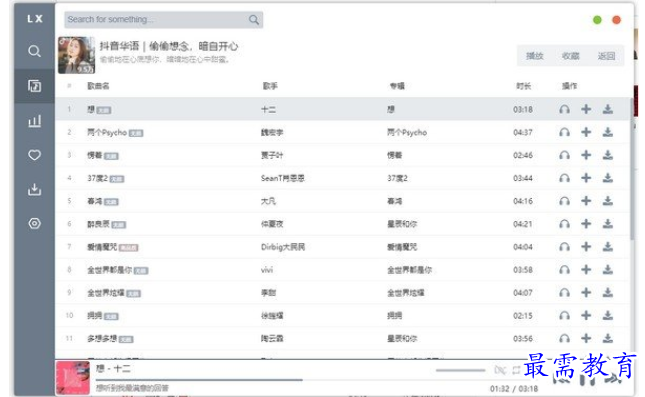Click the artist name SeanT

283,178
